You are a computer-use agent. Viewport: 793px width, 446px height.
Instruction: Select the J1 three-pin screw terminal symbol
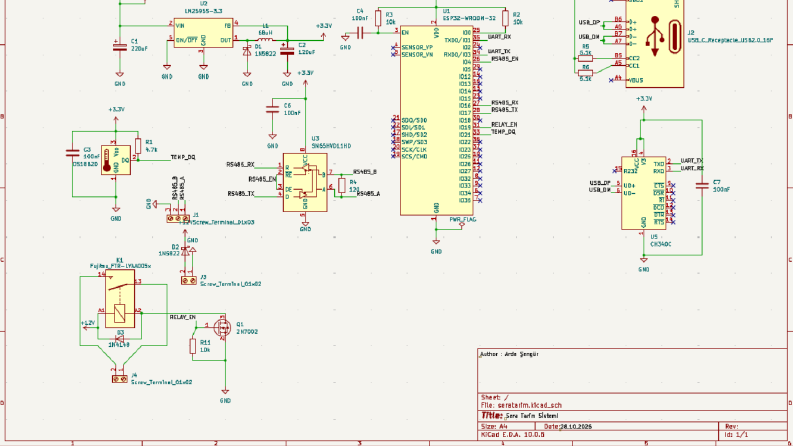tap(178, 218)
